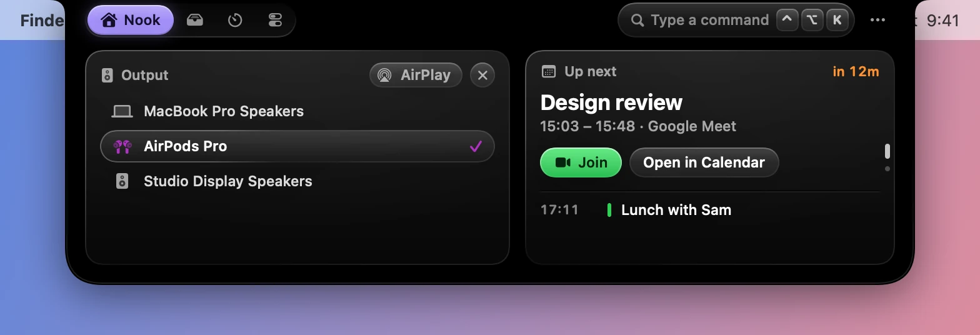The width and height of the screenshot is (980, 335).
Task: Click Open in Calendar button
Action: pos(704,162)
